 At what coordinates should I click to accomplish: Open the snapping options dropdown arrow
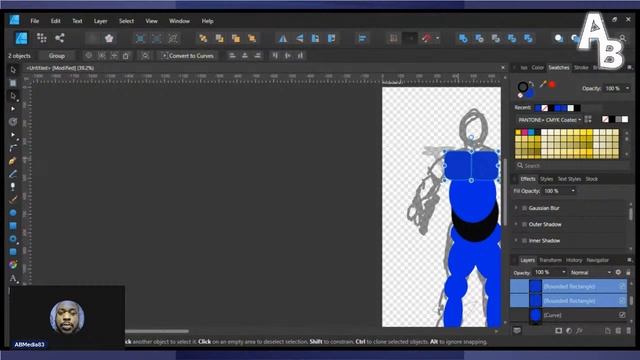[x=438, y=38]
